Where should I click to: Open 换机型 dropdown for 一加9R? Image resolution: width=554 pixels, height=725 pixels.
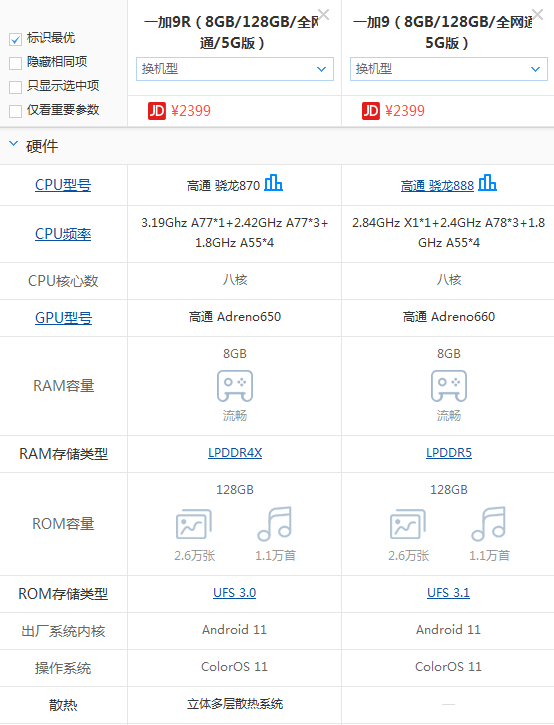point(235,69)
